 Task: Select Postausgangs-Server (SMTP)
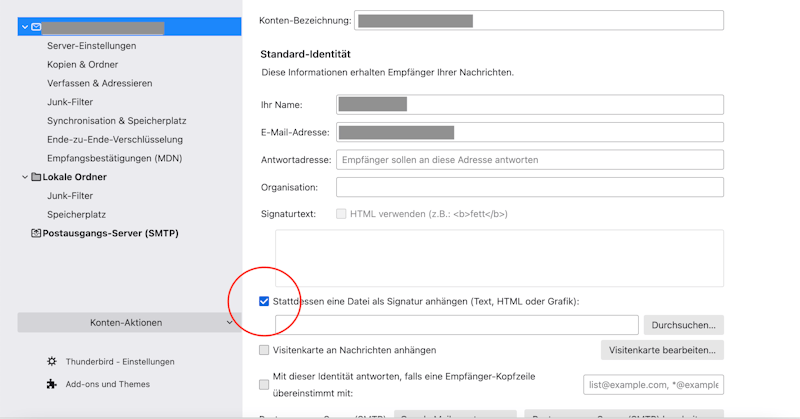(111, 233)
